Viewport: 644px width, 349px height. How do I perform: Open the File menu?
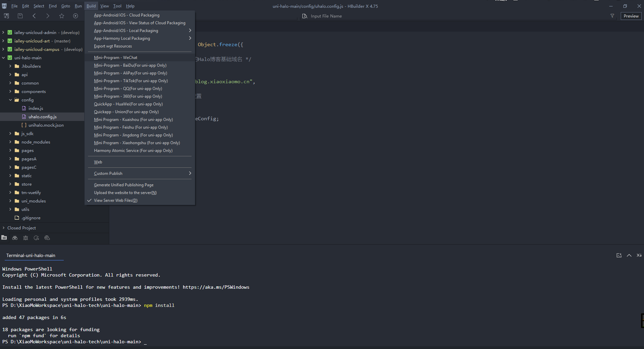coord(14,6)
